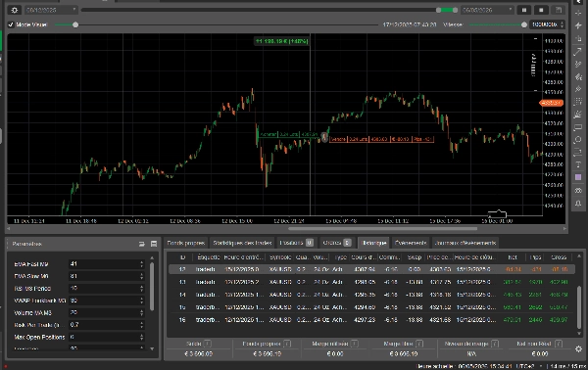Click stepper arrows of Max Open Positions
The width and height of the screenshot is (588, 370).
pos(141,337)
